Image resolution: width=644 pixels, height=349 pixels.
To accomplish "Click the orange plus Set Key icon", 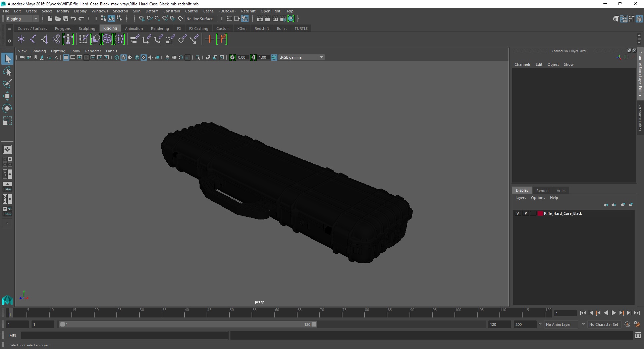I will 209,39.
